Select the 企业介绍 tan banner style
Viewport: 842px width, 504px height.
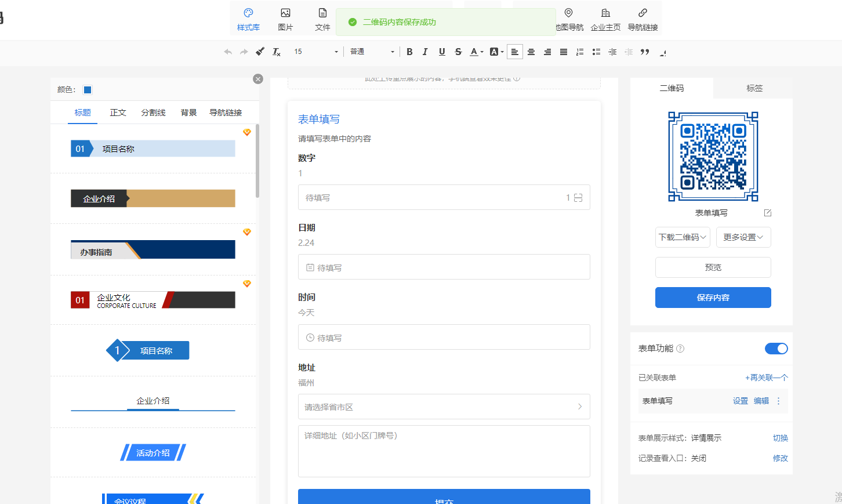pyautogui.click(x=153, y=198)
